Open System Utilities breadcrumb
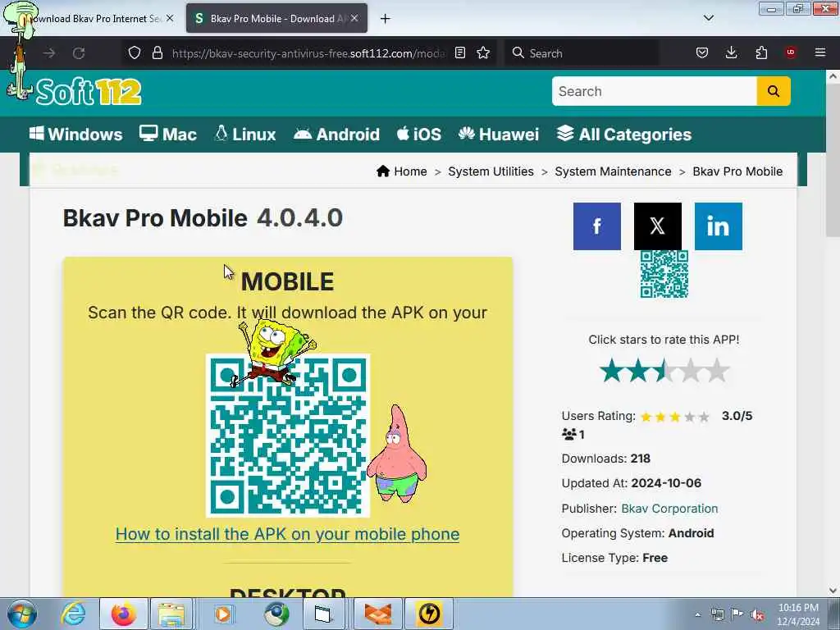The width and height of the screenshot is (840, 630). (x=491, y=171)
